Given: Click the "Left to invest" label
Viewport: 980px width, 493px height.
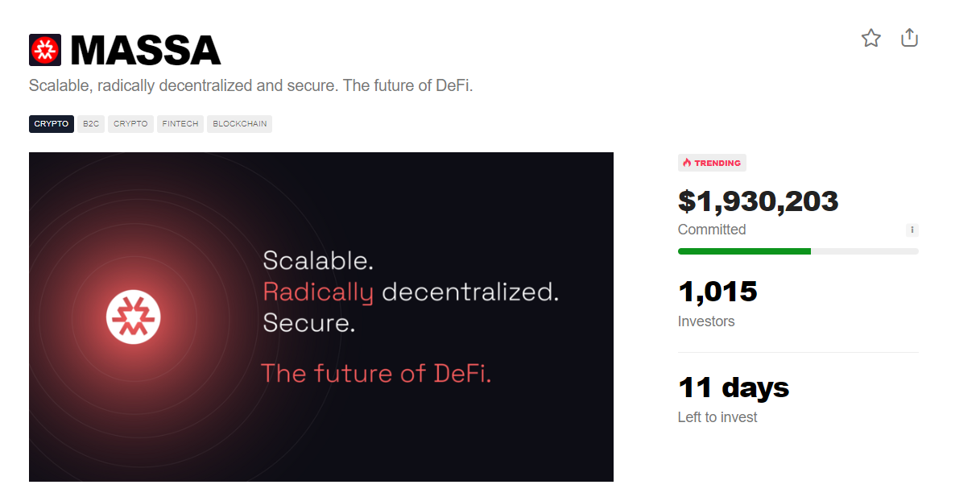Looking at the screenshot, I should click(x=717, y=417).
